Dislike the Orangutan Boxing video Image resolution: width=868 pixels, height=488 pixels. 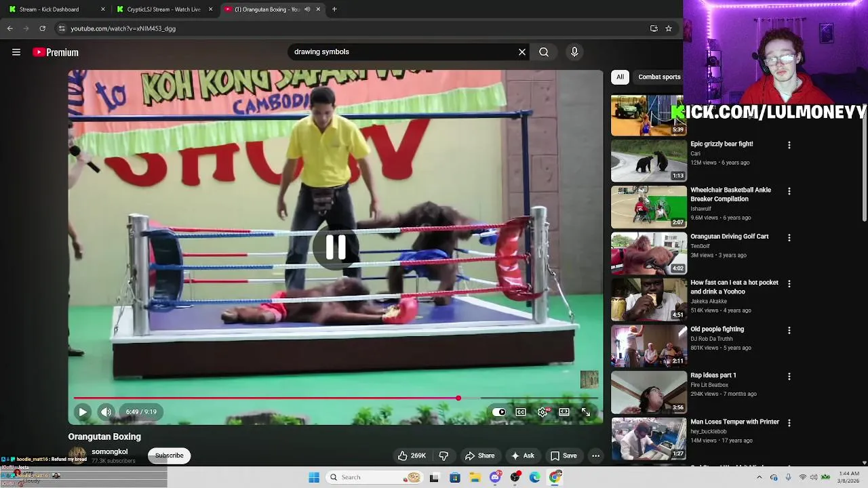click(443, 455)
